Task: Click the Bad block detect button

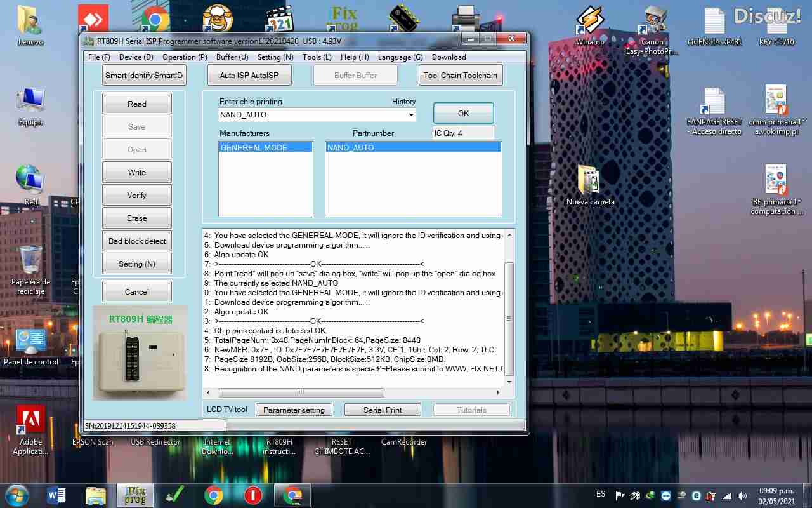Action: tap(136, 241)
